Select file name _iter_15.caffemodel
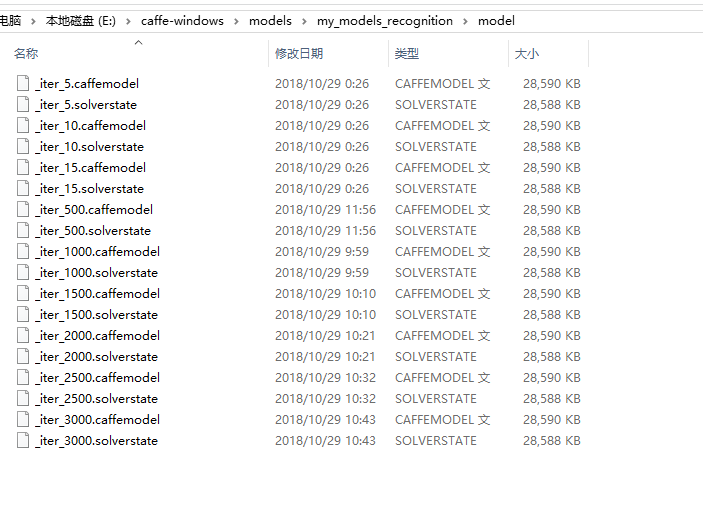Image resolution: width=703 pixels, height=509 pixels. (91, 168)
